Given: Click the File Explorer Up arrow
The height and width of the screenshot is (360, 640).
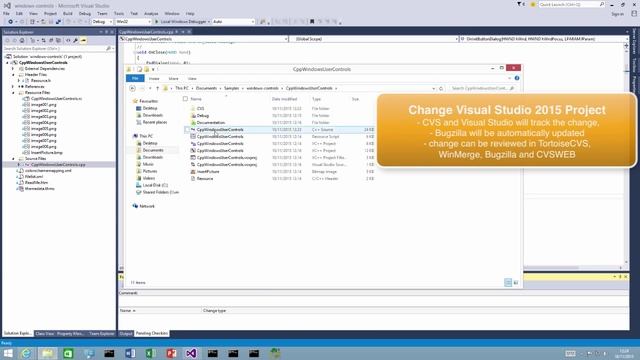Looking at the screenshot, I should pyautogui.click(x=158, y=88).
